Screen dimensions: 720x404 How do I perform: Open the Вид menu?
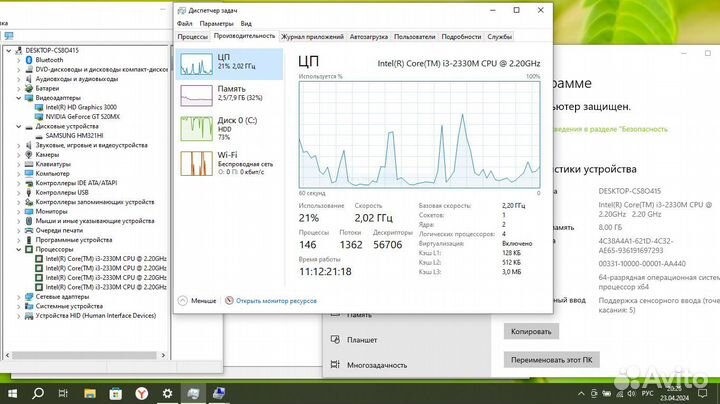(246, 23)
